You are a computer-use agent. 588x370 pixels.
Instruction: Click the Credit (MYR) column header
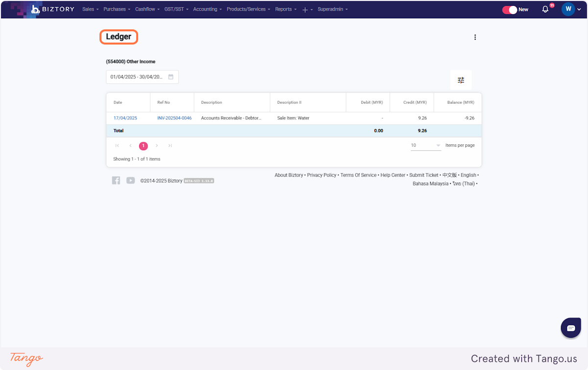coord(412,103)
